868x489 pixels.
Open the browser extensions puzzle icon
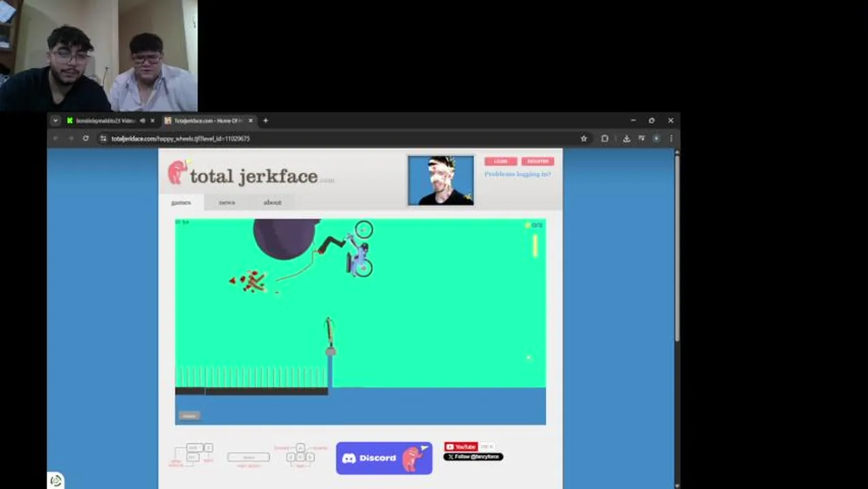(x=604, y=139)
